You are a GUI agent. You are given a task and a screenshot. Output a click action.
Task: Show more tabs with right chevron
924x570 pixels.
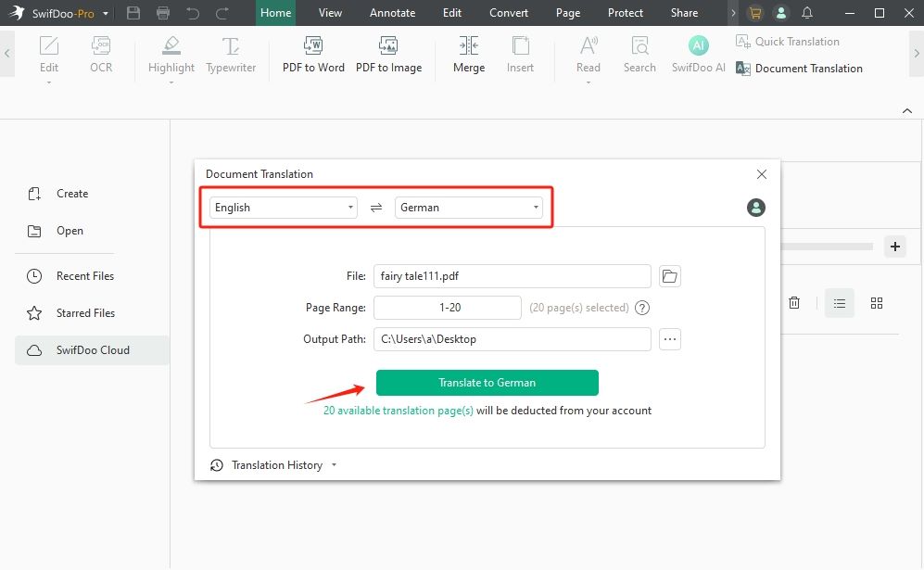click(733, 13)
